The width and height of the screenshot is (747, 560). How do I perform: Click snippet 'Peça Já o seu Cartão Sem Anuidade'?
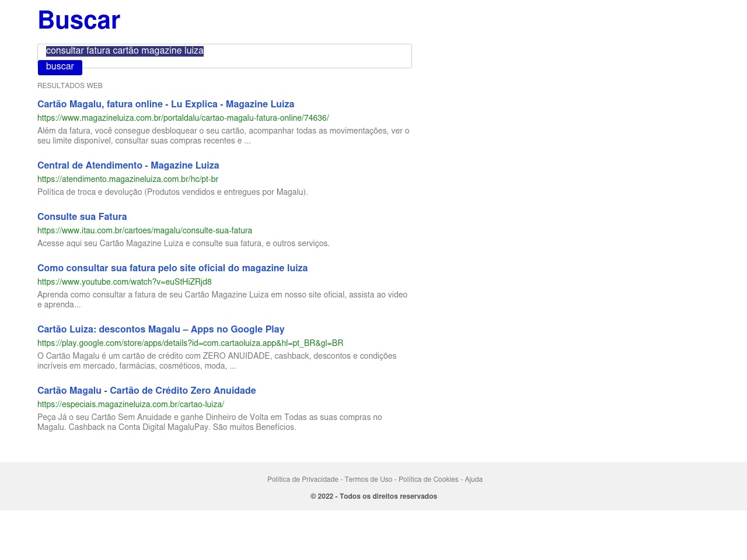[210, 422]
